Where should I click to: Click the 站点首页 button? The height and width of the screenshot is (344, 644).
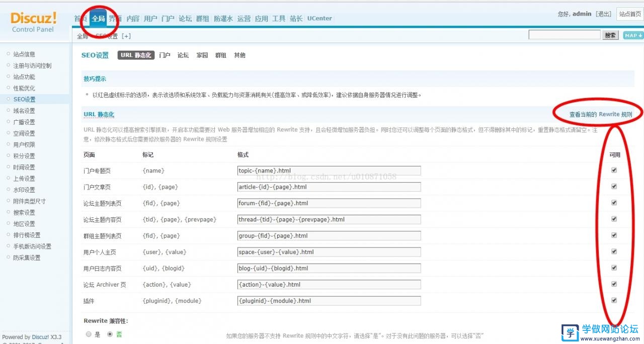tap(630, 14)
